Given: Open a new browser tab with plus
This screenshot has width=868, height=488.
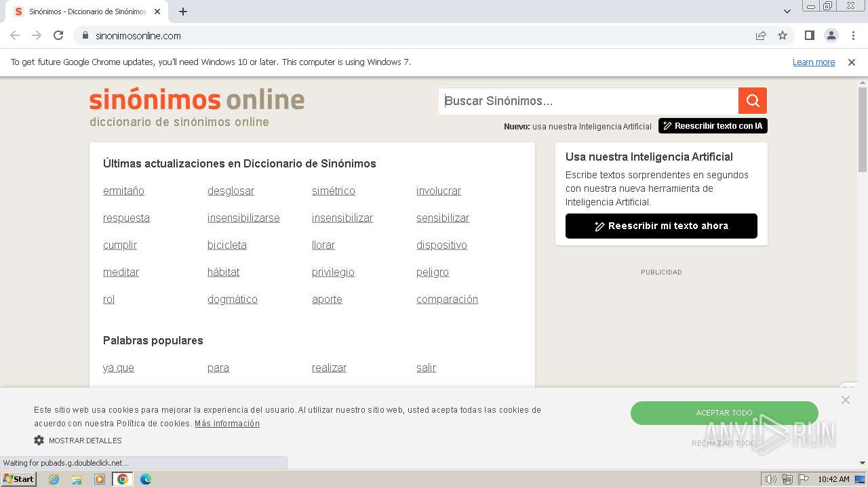Looking at the screenshot, I should click(183, 12).
